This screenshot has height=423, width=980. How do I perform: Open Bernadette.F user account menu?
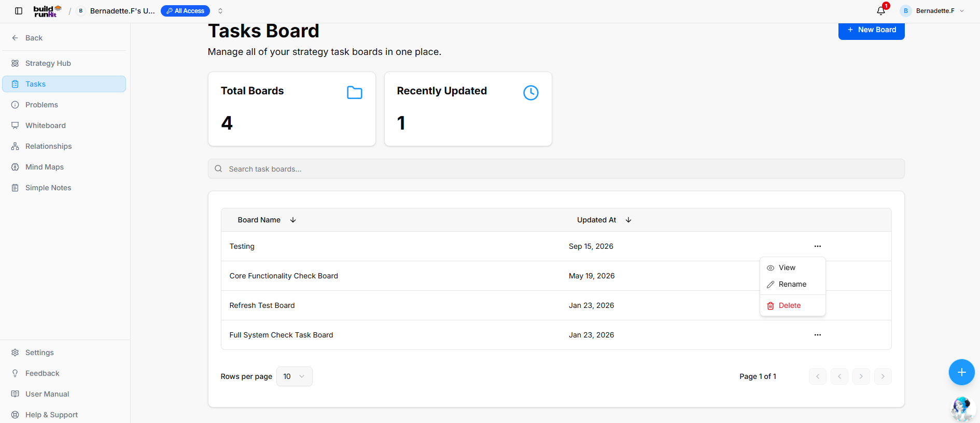tap(932, 11)
